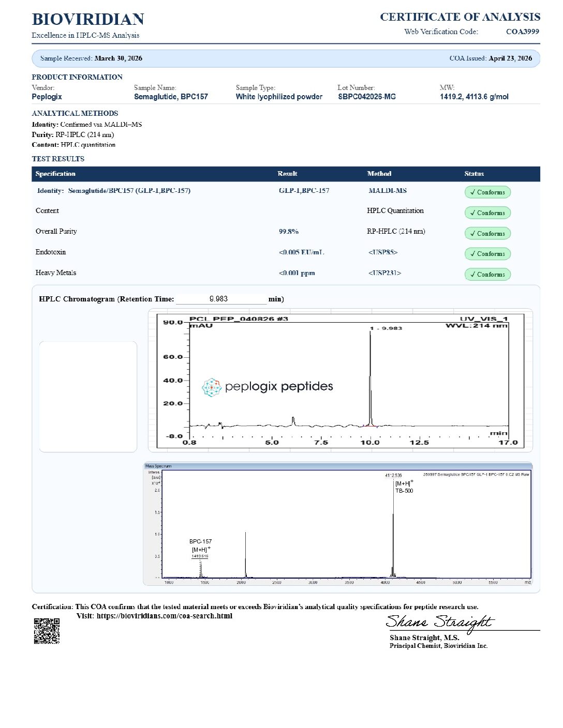Click the Status column header
This screenshot has height=728, width=563.
[474, 174]
